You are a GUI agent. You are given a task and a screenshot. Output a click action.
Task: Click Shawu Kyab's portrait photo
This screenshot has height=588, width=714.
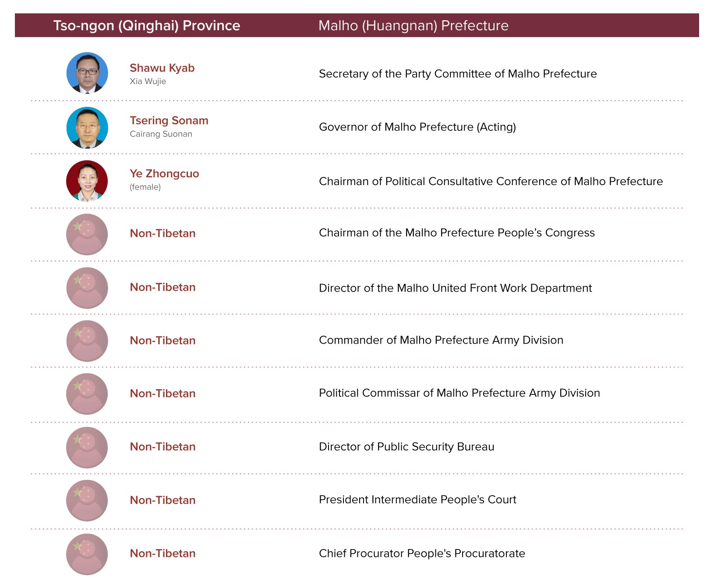pyautogui.click(x=87, y=73)
